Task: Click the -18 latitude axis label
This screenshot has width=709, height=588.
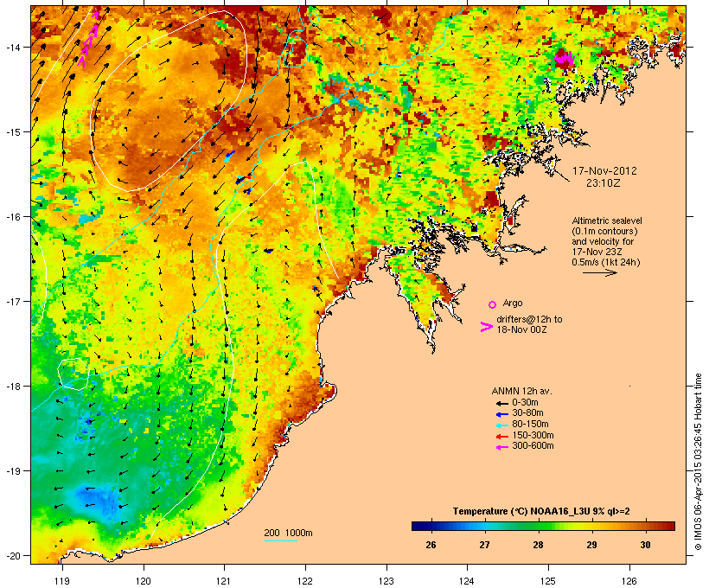Action: click(x=12, y=387)
